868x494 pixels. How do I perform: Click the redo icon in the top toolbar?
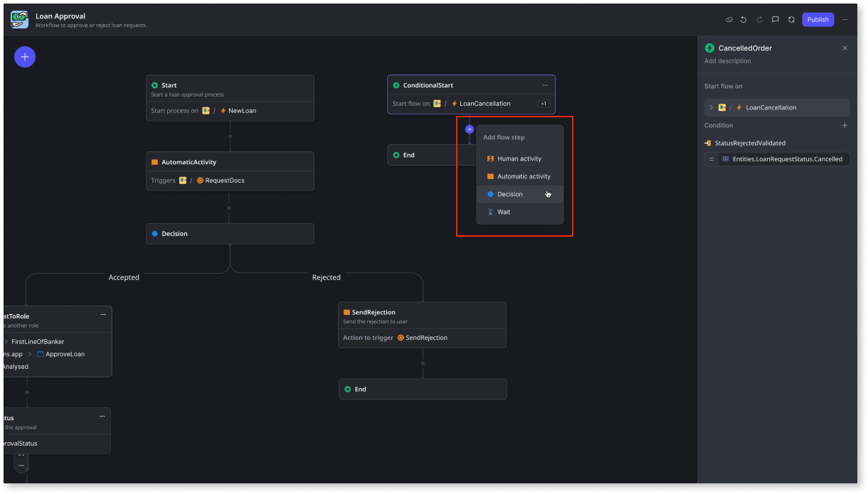pyautogui.click(x=759, y=19)
